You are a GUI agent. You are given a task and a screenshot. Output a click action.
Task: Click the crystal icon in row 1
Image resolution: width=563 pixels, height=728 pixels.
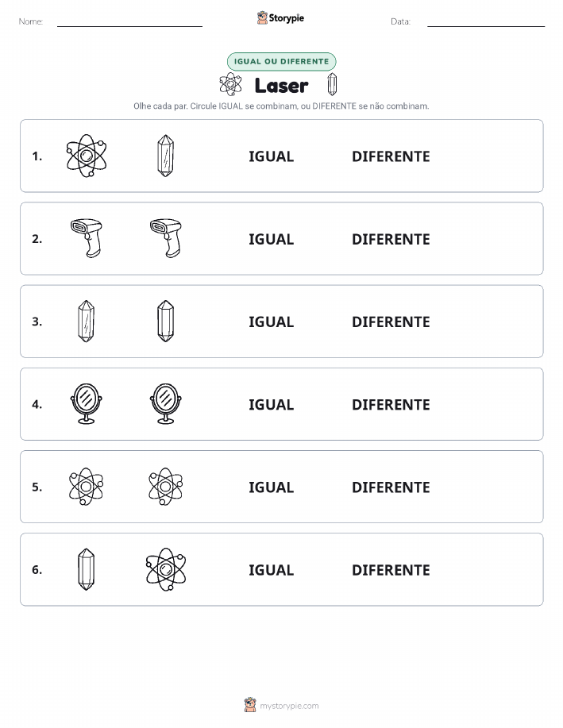click(x=165, y=156)
